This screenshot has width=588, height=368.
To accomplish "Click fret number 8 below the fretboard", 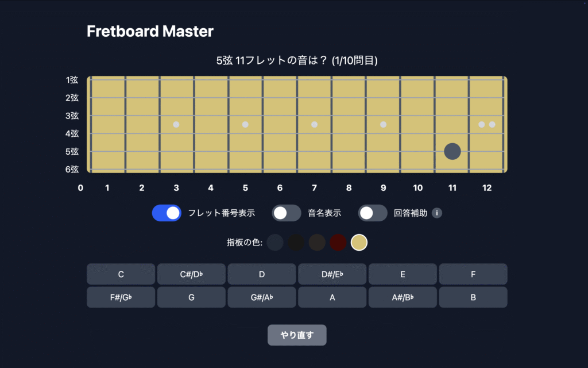I will tap(349, 188).
